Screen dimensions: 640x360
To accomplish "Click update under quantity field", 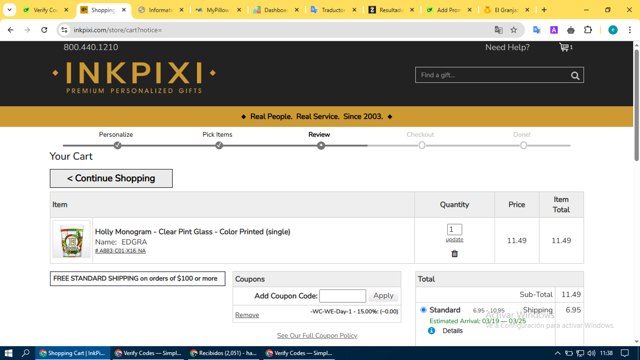I will pyautogui.click(x=454, y=240).
